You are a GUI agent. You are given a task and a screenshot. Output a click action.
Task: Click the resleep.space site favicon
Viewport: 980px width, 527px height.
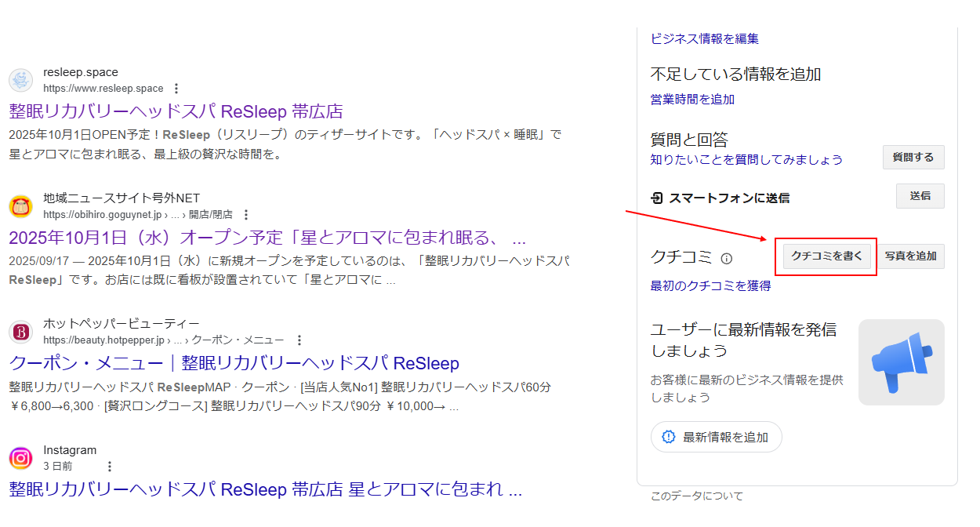click(20, 80)
